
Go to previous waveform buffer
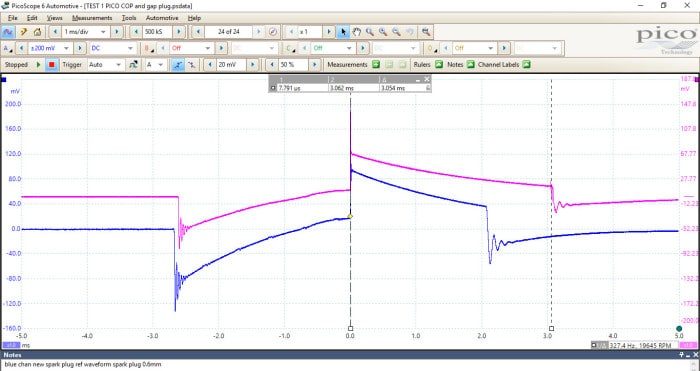coord(198,32)
